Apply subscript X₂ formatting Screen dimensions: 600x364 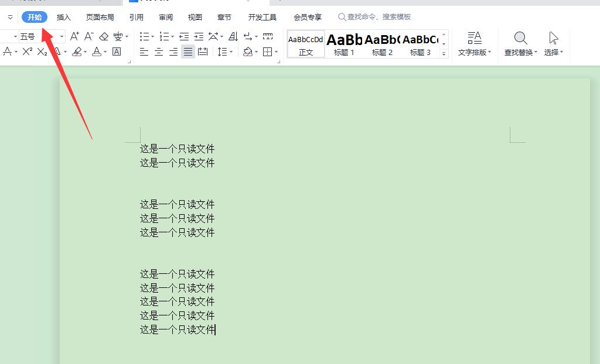point(42,51)
